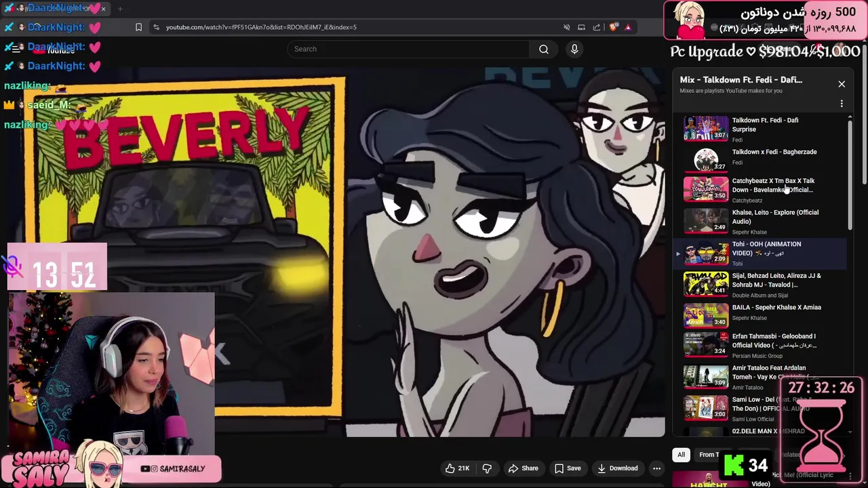This screenshot has width=868, height=488.
Task: Click the Share button under the video
Action: click(523, 468)
